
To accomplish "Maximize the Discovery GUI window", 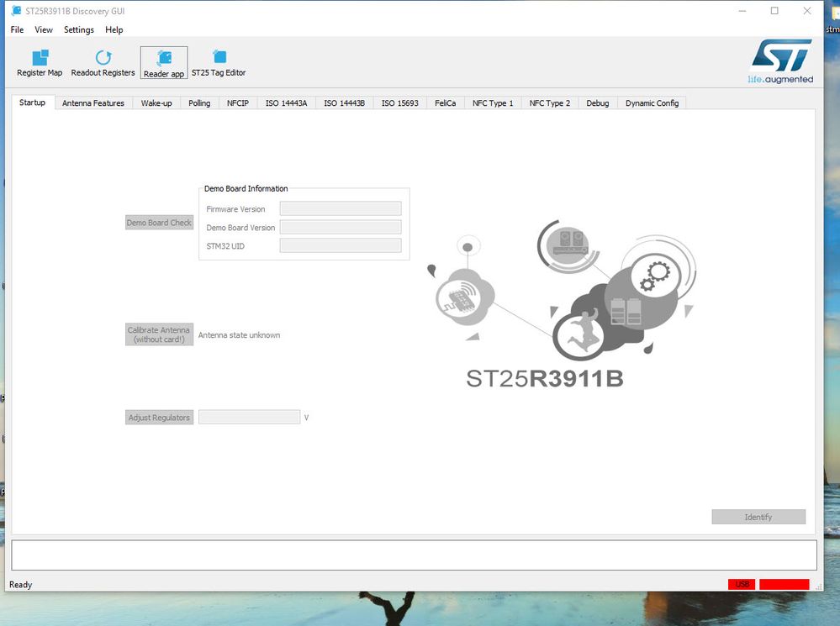I will [774, 11].
